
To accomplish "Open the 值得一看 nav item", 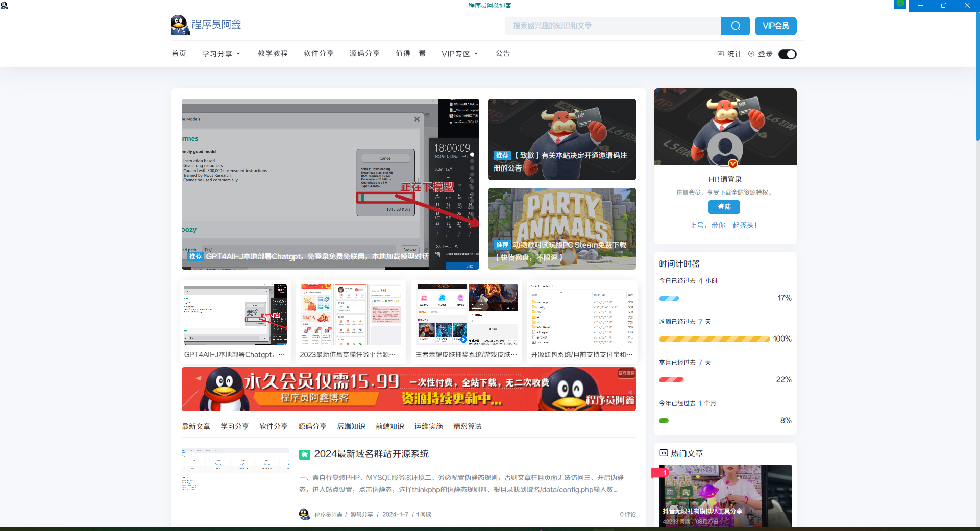I will (411, 54).
